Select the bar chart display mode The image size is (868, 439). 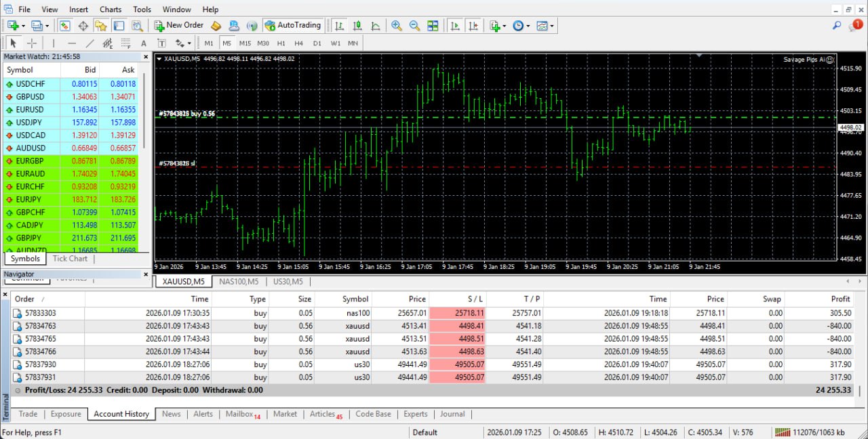338,25
